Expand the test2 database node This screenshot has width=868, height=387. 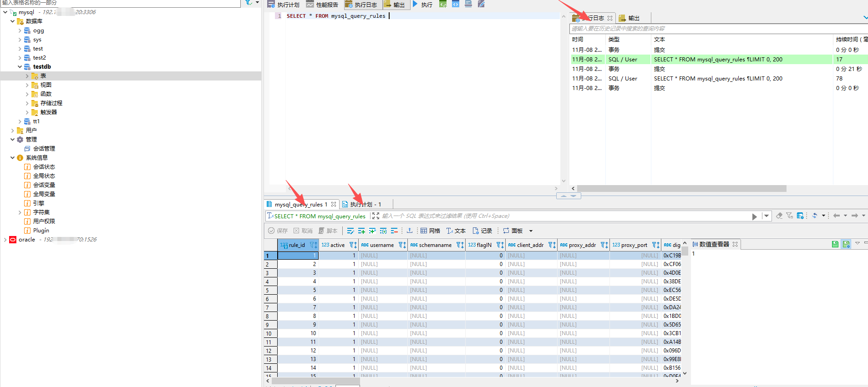(x=20, y=58)
